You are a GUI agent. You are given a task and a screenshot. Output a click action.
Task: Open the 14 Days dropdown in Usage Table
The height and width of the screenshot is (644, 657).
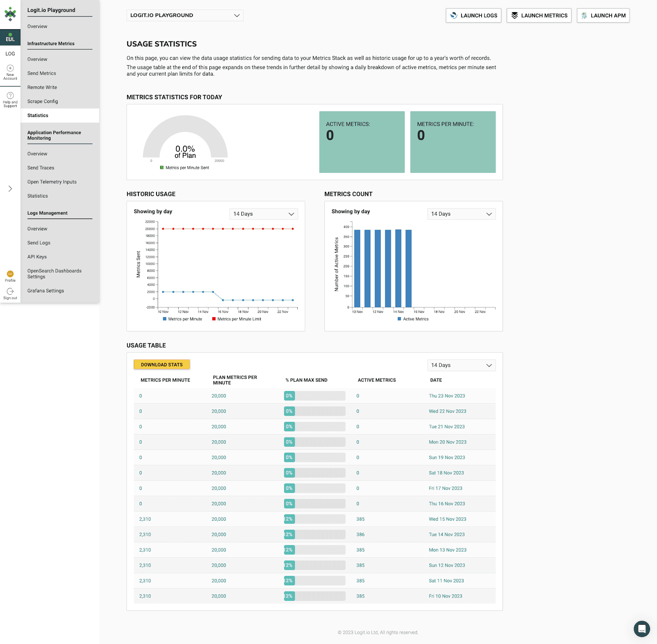coord(461,365)
